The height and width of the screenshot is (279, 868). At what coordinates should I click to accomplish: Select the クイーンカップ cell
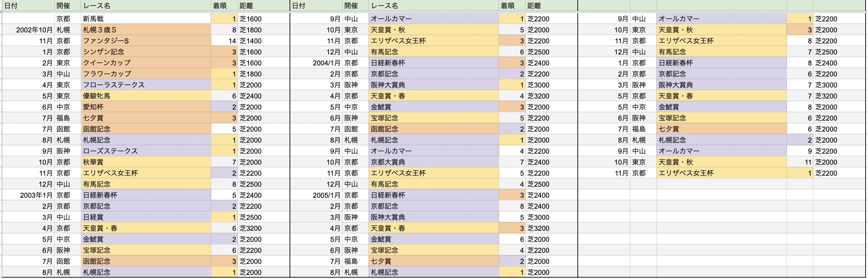(x=145, y=63)
